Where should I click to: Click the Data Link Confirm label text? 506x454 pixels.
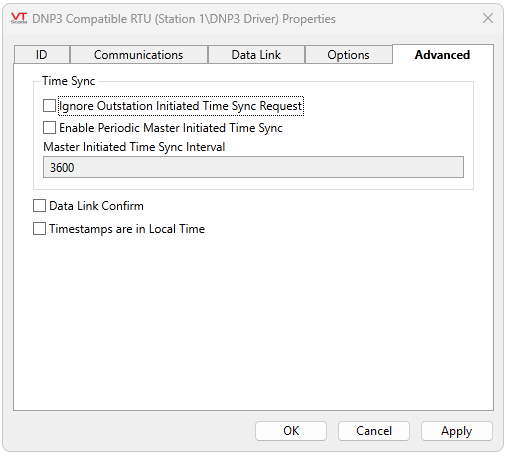96,206
